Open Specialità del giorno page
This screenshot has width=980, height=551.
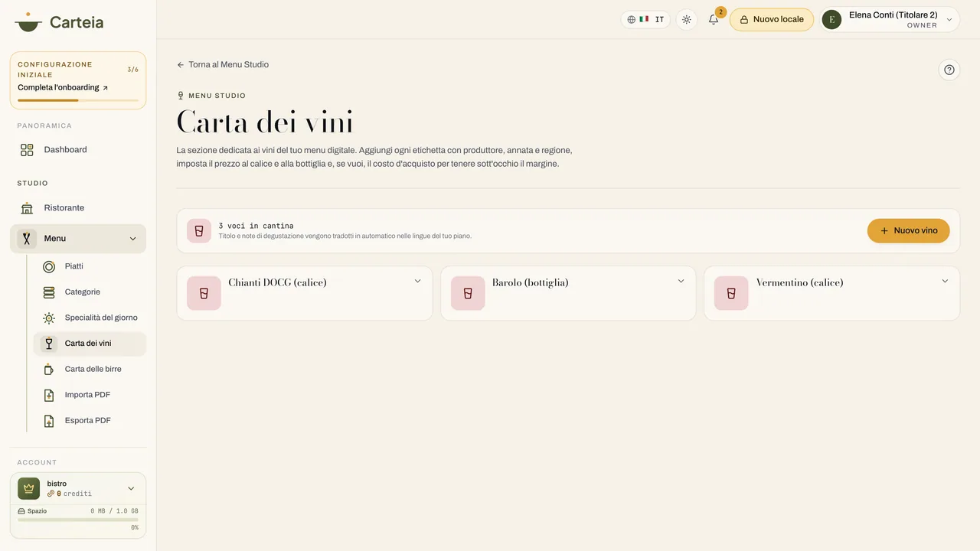(x=90, y=318)
